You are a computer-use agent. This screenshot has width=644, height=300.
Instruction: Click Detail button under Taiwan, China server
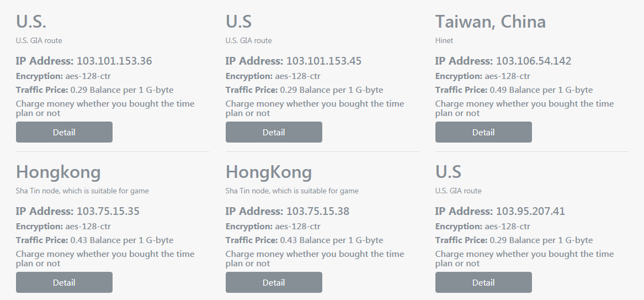(x=483, y=132)
